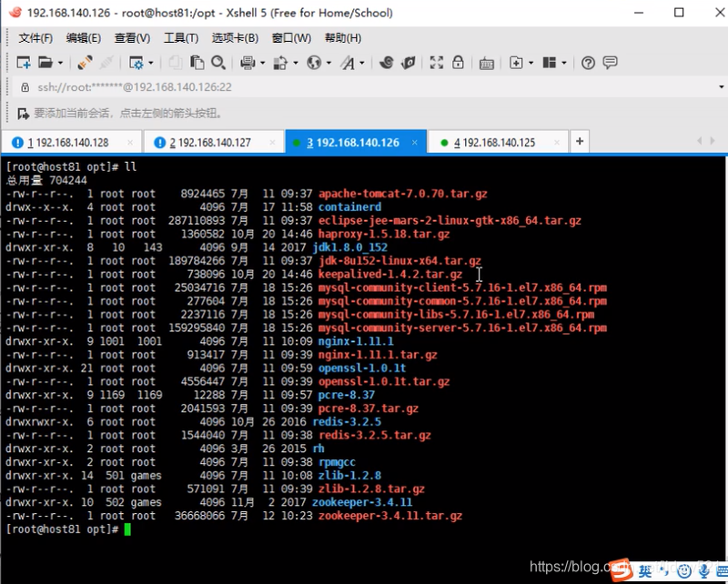The image size is (728, 584).
Task: Click the nginx-1.11.1.tar.gz file name
Action: (378, 355)
